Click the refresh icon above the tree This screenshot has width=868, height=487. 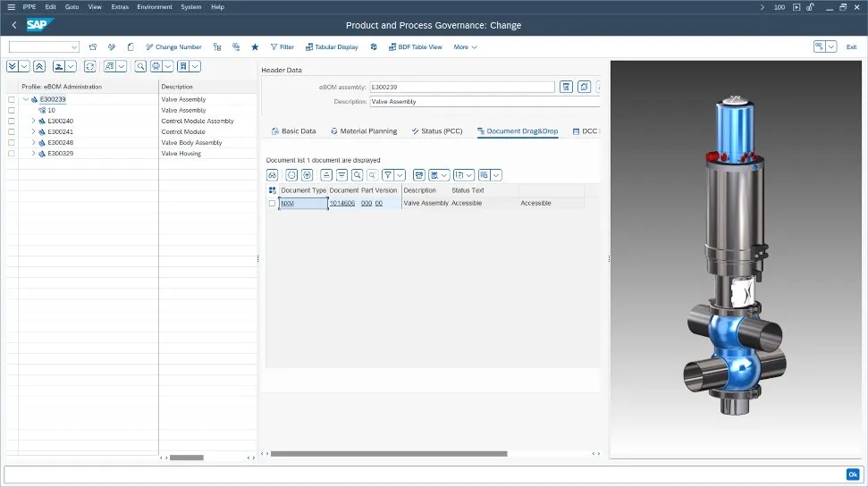pyautogui.click(x=90, y=66)
